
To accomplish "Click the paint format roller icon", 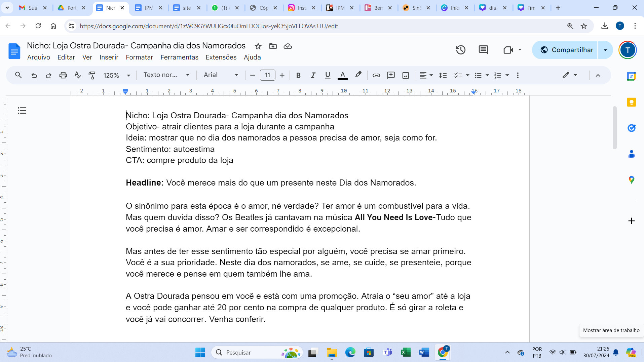I will click(x=92, y=75).
